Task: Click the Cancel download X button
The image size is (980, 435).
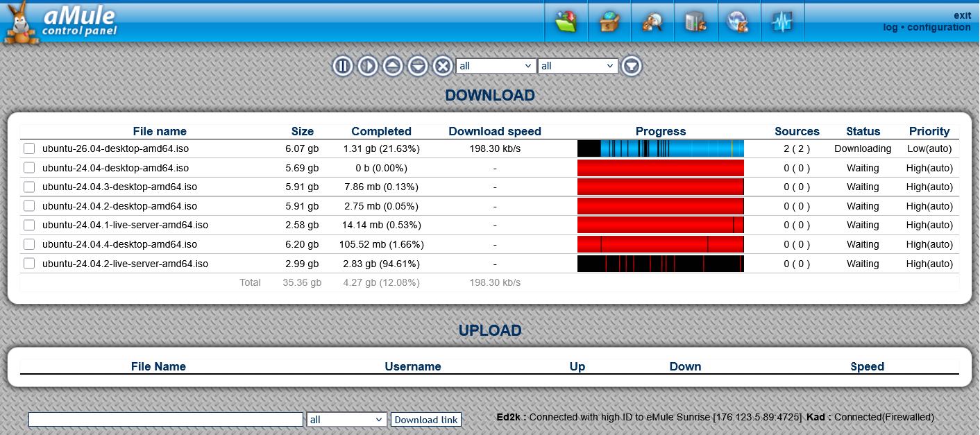Action: point(443,66)
